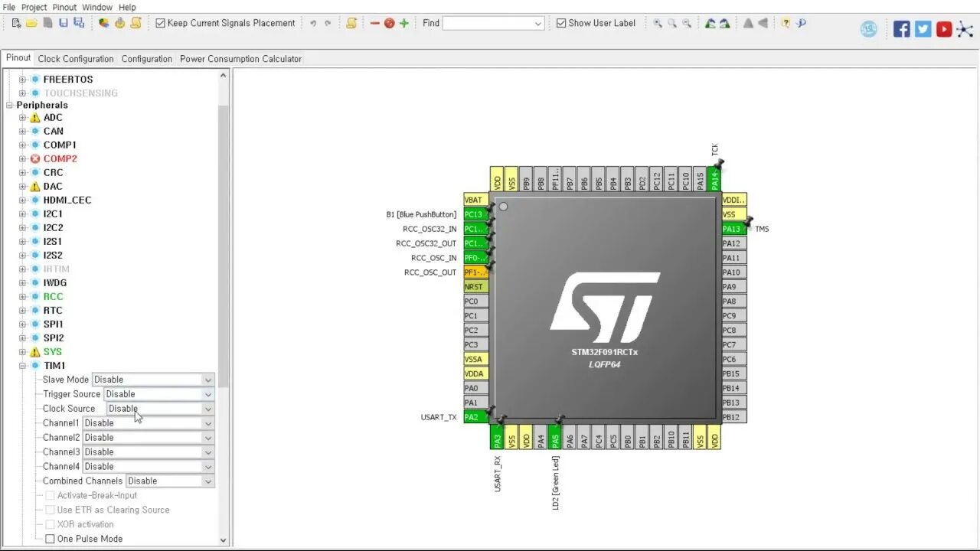This screenshot has height=551, width=980.
Task: Click the redo arrow icon
Action: tap(328, 23)
